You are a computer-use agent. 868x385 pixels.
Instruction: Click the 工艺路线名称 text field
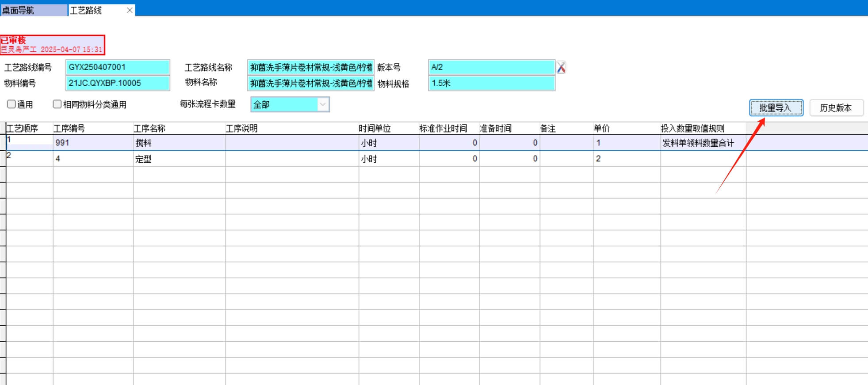coord(310,67)
